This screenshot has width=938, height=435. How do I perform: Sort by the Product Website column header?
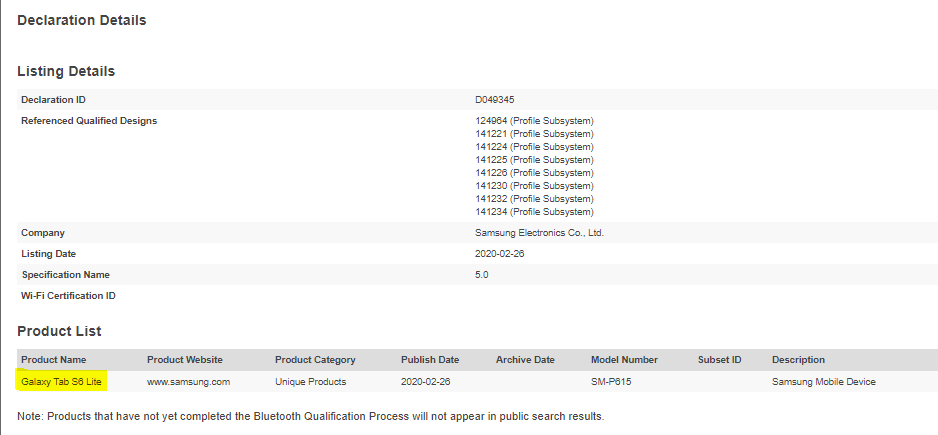[x=185, y=360]
